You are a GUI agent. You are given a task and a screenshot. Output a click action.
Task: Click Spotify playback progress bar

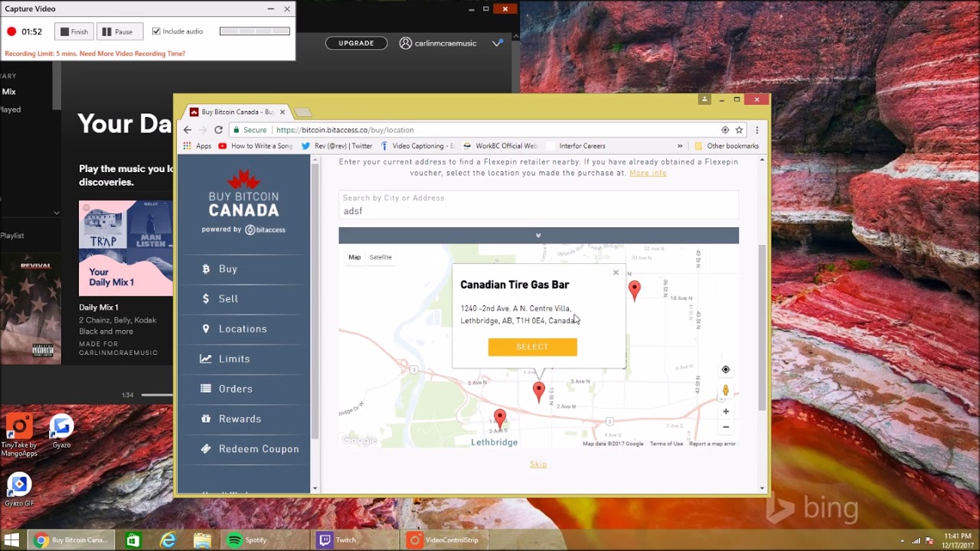pos(157,395)
